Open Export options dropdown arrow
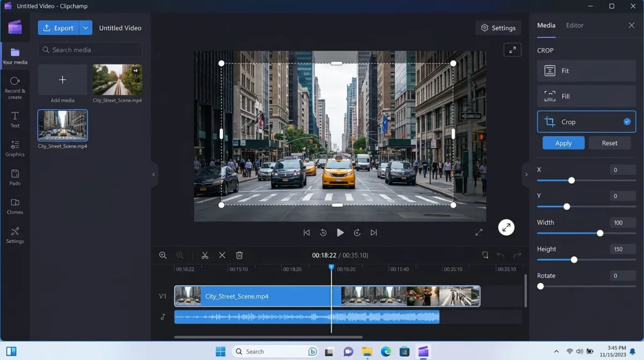644x360 pixels. pos(86,28)
